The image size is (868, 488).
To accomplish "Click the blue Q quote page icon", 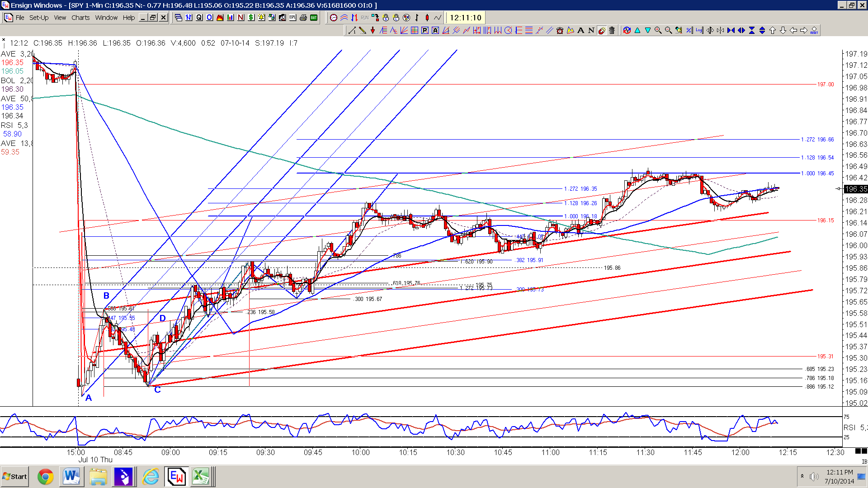I will click(199, 18).
